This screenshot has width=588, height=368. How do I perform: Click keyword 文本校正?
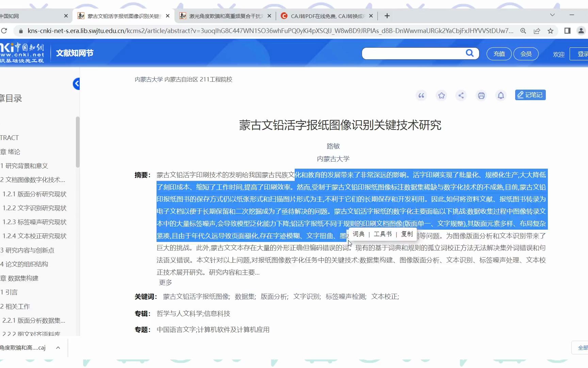(385, 297)
